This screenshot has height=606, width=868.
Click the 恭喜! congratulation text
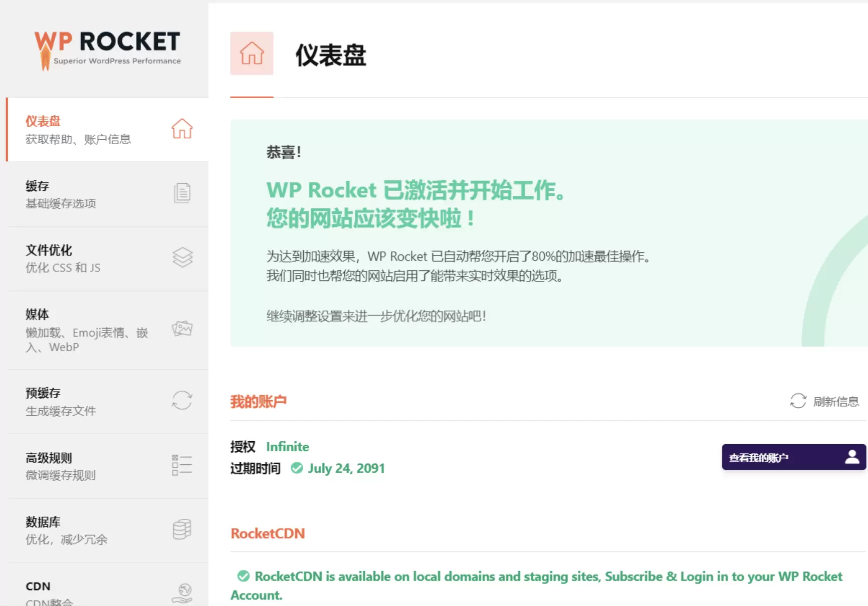(284, 152)
